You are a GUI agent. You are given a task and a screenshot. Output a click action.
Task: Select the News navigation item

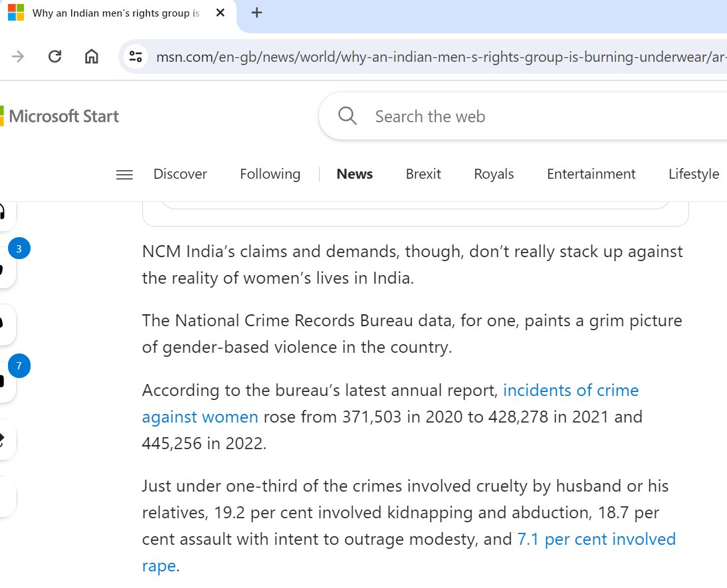354,174
